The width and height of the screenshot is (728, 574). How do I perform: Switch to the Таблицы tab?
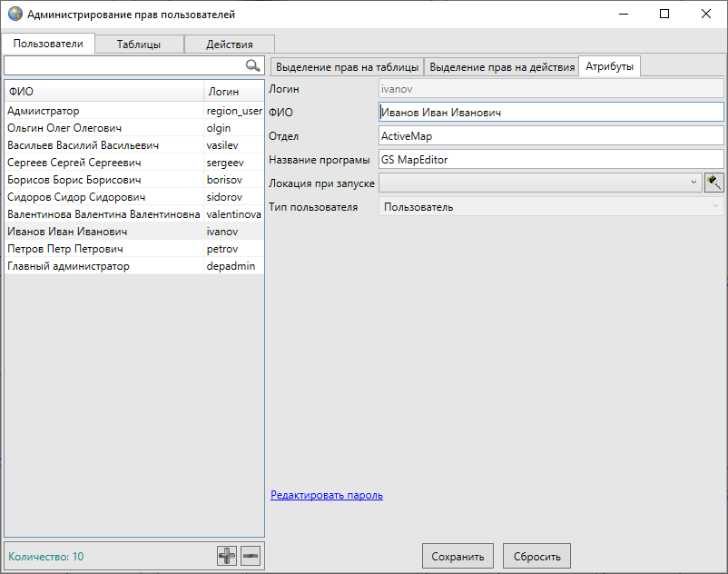[x=138, y=44]
